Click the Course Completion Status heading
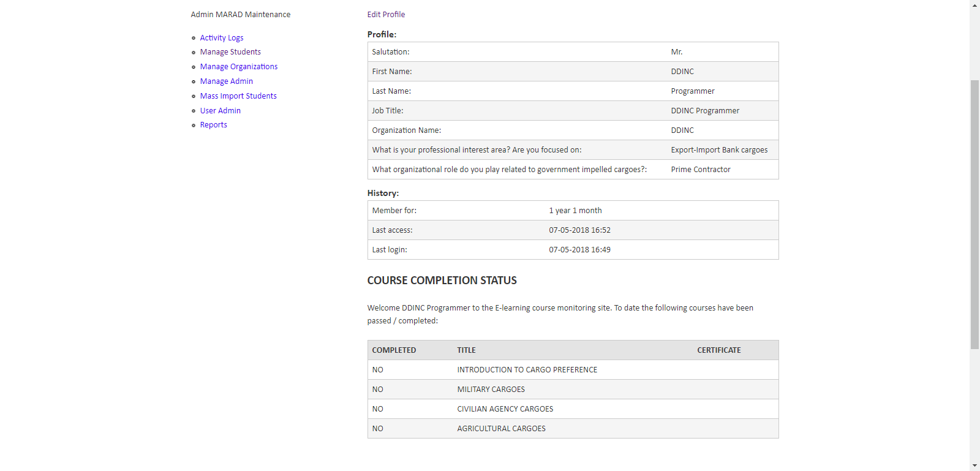Viewport: 980px width, 471px height. click(442, 281)
